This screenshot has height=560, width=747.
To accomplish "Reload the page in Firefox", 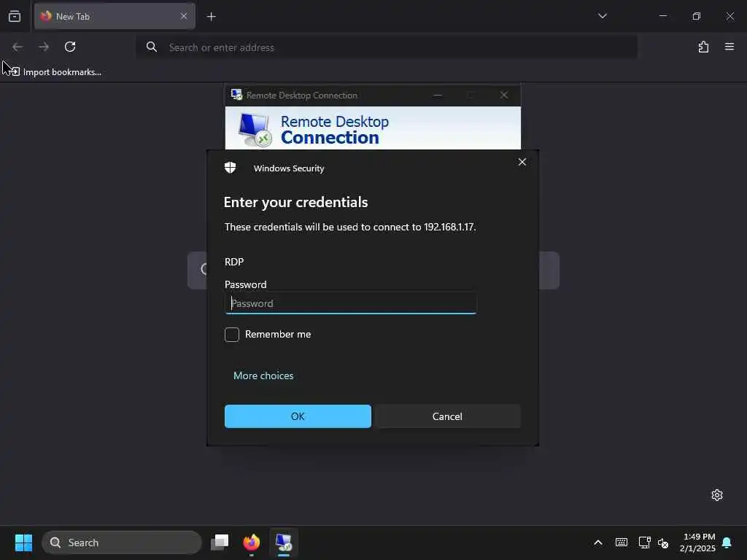I will (x=70, y=47).
